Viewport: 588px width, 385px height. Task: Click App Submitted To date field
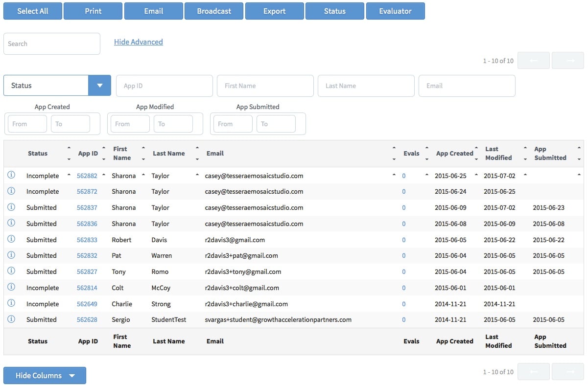[x=276, y=124]
